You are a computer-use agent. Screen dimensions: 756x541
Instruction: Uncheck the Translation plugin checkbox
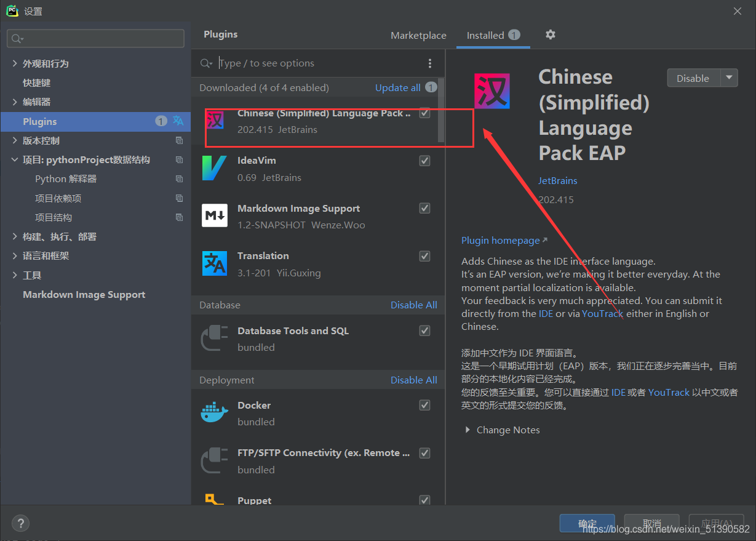424,256
